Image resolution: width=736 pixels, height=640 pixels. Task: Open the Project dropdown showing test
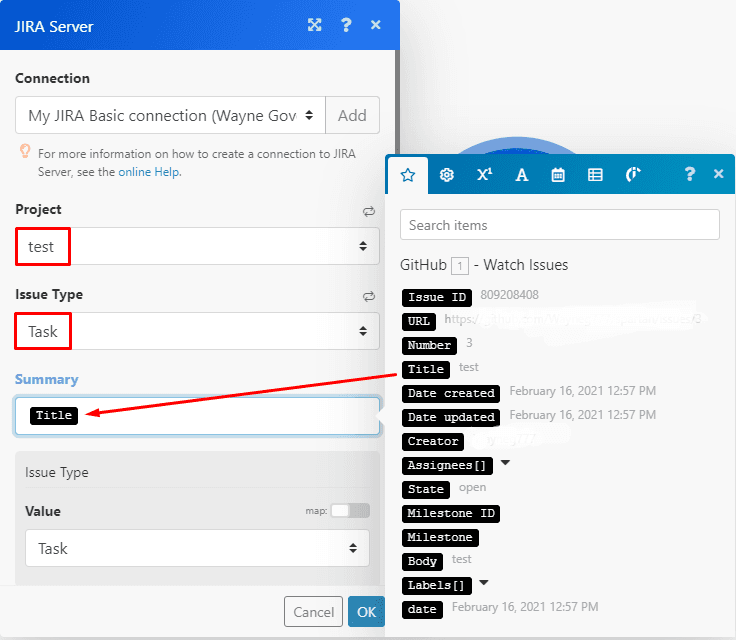click(197, 246)
